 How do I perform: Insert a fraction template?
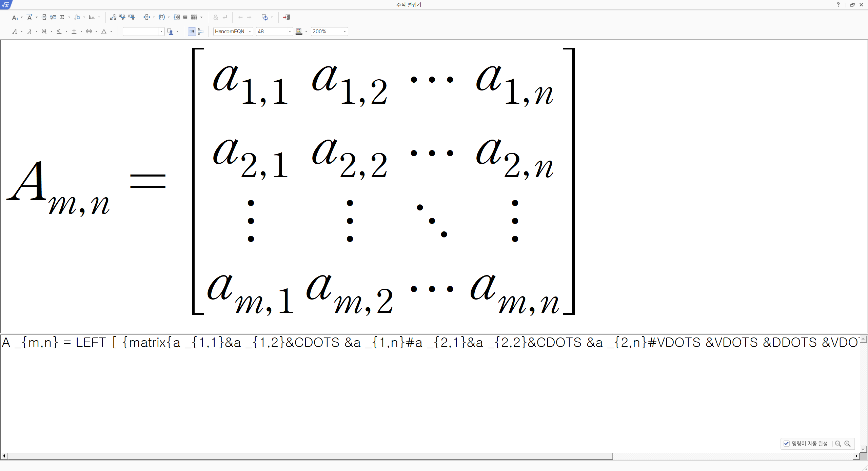[44, 17]
